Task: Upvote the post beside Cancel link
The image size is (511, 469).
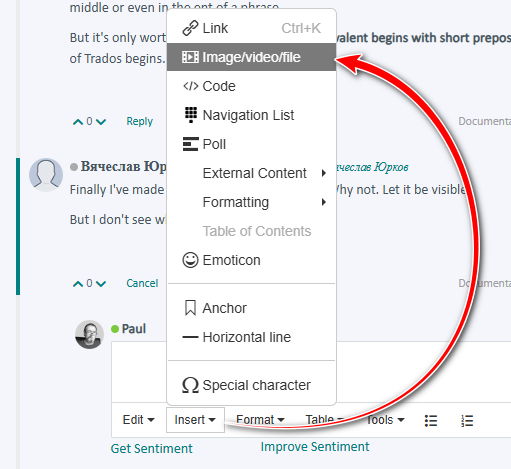Action: [78, 284]
